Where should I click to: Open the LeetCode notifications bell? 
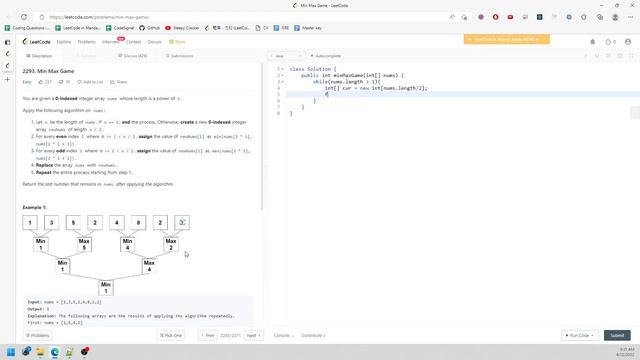593,42
